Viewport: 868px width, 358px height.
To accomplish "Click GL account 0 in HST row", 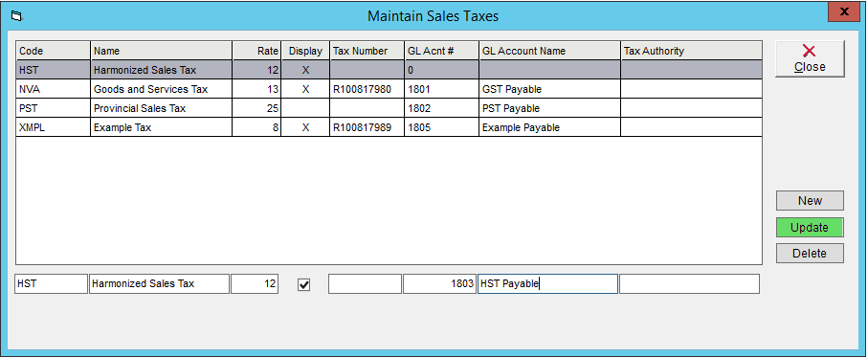I will click(x=442, y=70).
